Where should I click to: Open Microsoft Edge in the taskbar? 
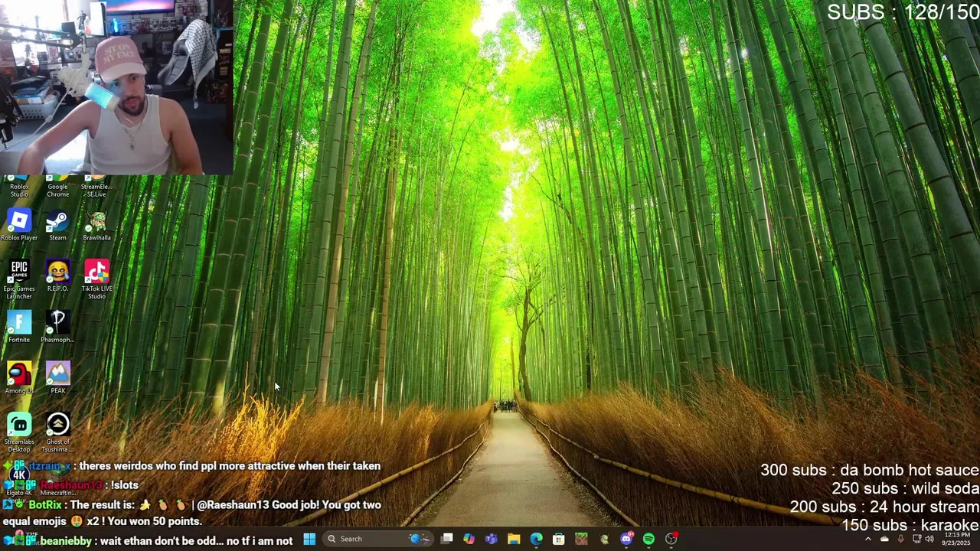pos(536,539)
